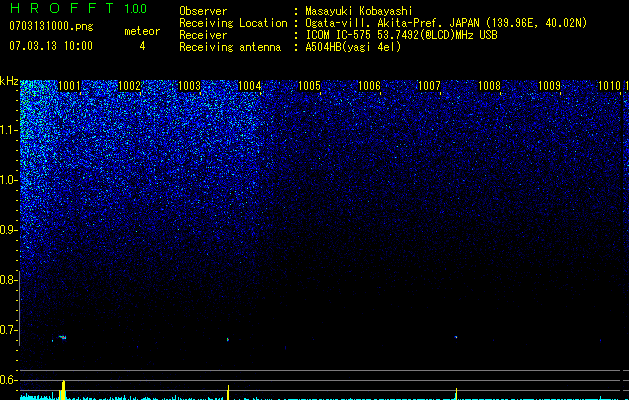Viewport: 629px width, 400px height.
Task: Click the kHz axis unit label
Action: pyautogui.click(x=9, y=81)
